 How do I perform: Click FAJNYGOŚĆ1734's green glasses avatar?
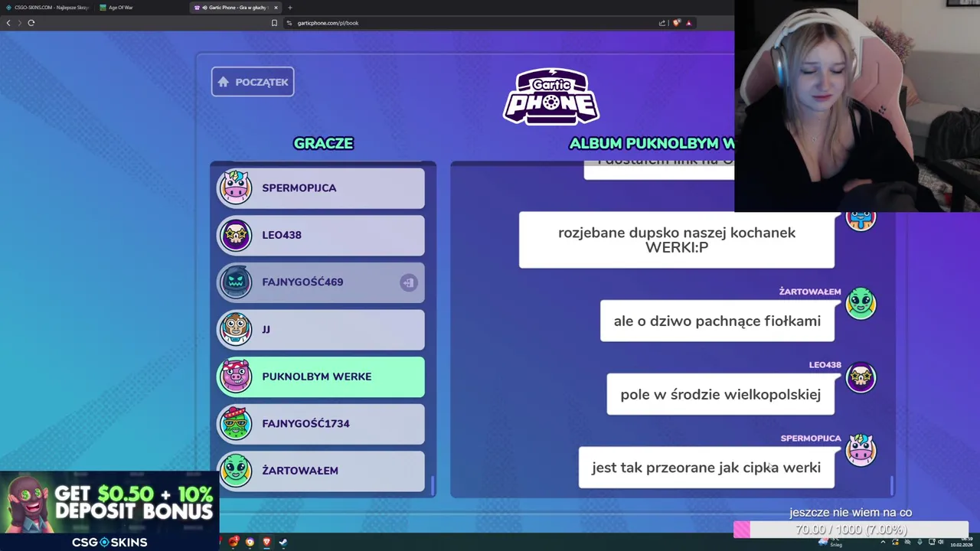point(235,423)
